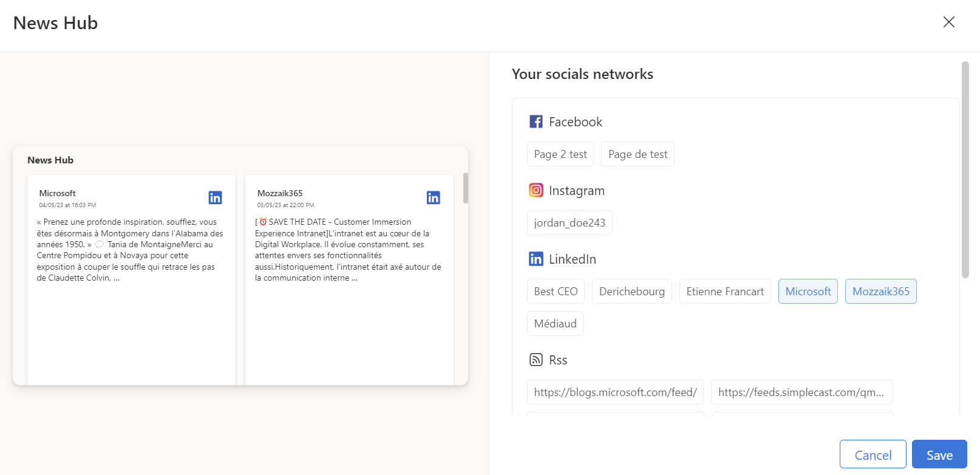Click the Microsoft author name in preview
The height and width of the screenshot is (475, 980).
pyautogui.click(x=57, y=193)
